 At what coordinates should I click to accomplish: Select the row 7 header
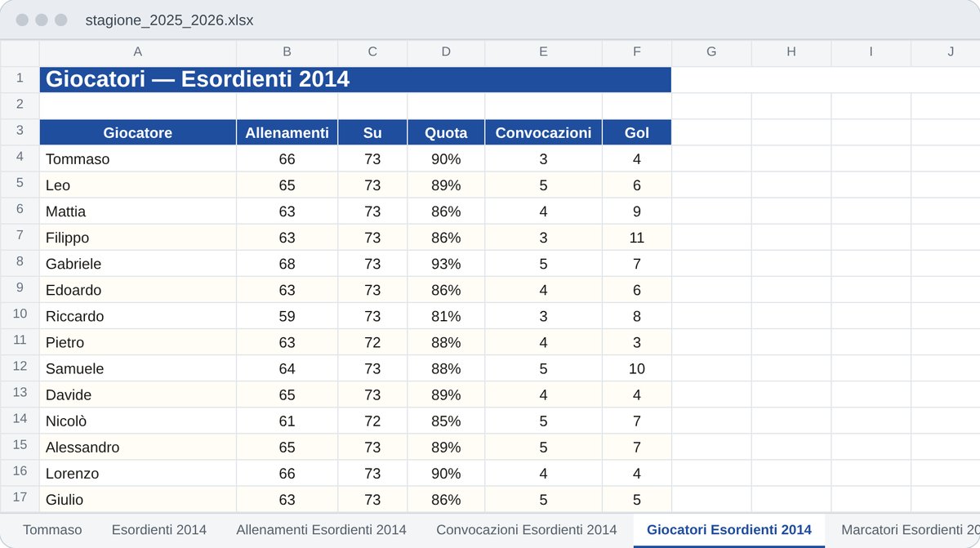pyautogui.click(x=20, y=238)
